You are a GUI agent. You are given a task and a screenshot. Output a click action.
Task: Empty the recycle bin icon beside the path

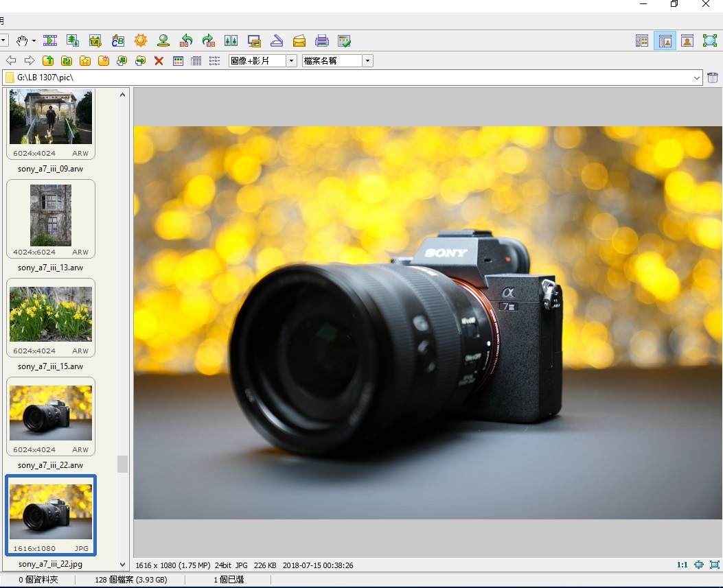coord(713,78)
